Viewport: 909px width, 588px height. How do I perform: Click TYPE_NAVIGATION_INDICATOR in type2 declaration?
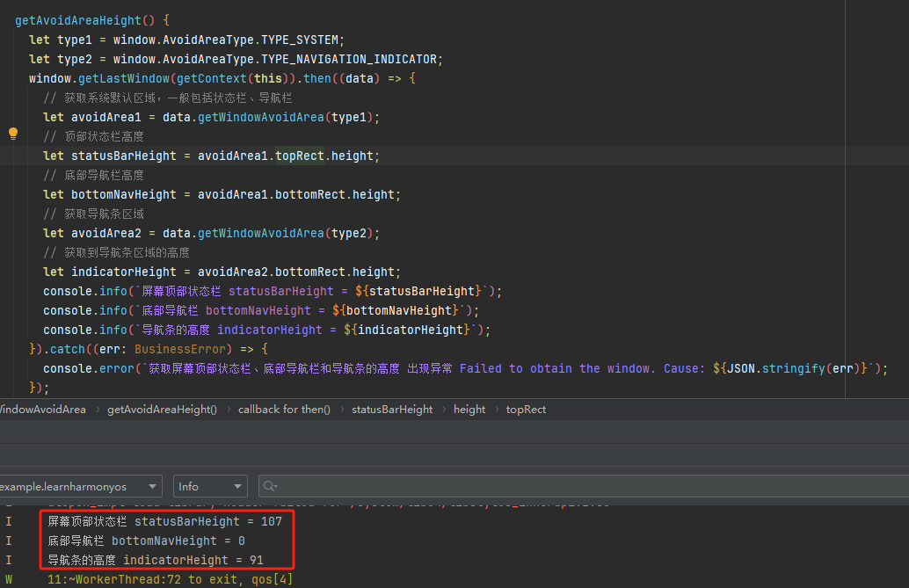[x=349, y=59]
